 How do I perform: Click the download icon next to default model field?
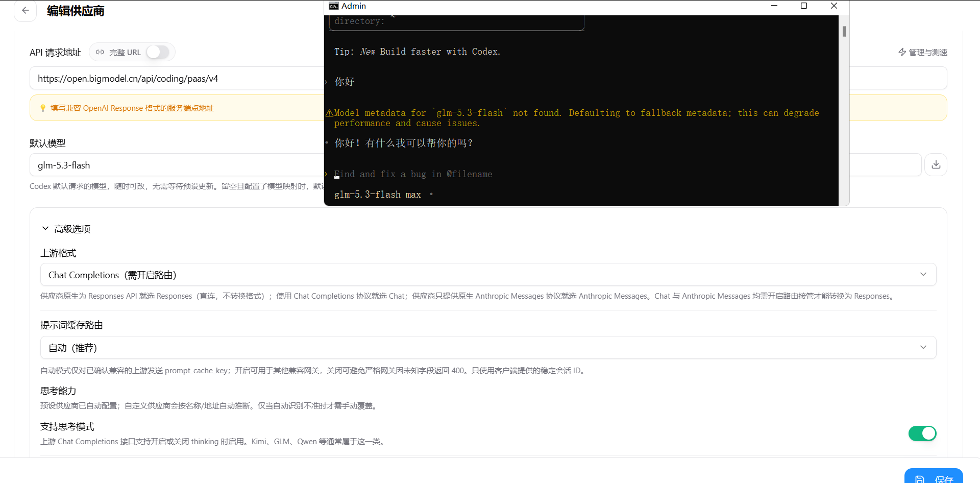point(936,165)
